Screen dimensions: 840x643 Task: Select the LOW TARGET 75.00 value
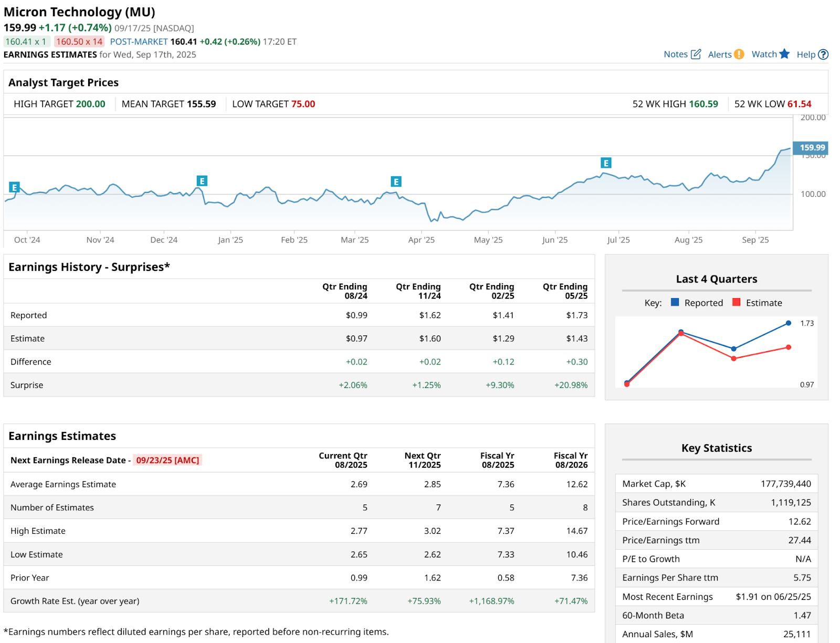click(x=303, y=104)
